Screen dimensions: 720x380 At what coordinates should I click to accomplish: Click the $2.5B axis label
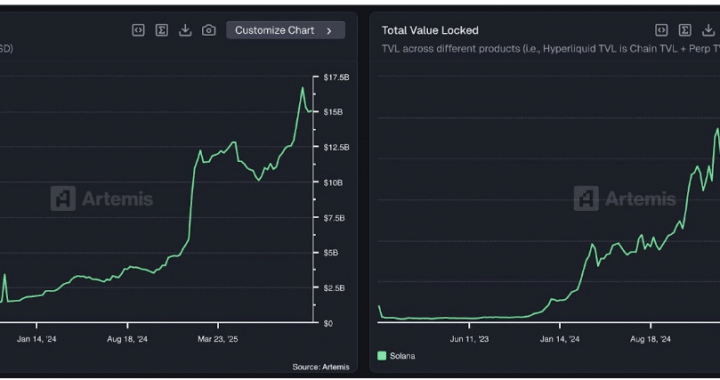pyautogui.click(x=334, y=288)
